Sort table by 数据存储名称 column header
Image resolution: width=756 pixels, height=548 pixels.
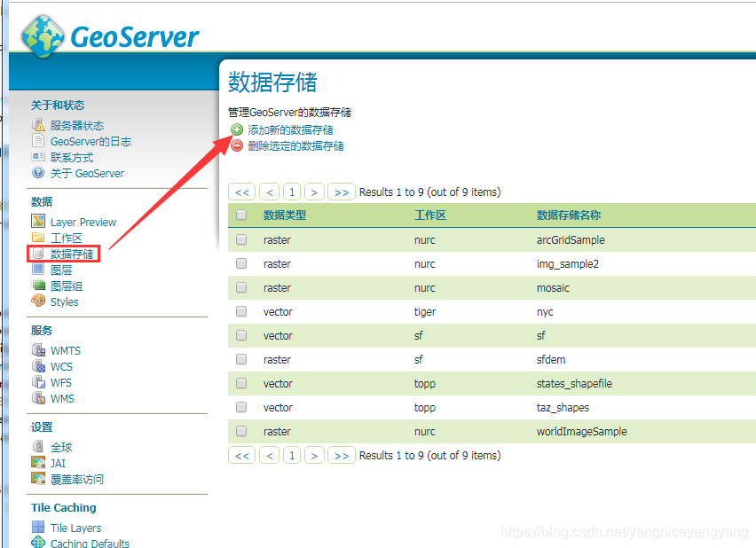point(569,215)
